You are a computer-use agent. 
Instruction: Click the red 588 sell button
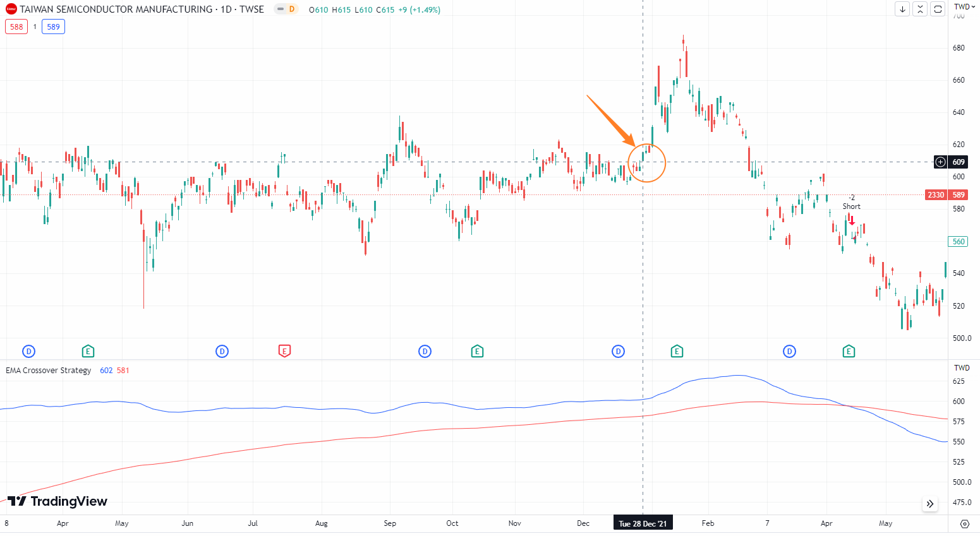point(16,27)
